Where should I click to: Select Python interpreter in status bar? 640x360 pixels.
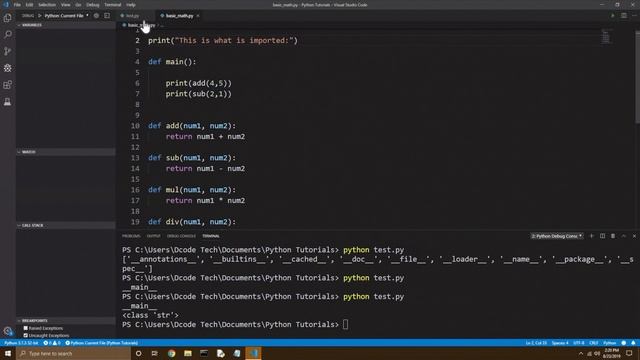pyautogui.click(x=21, y=343)
